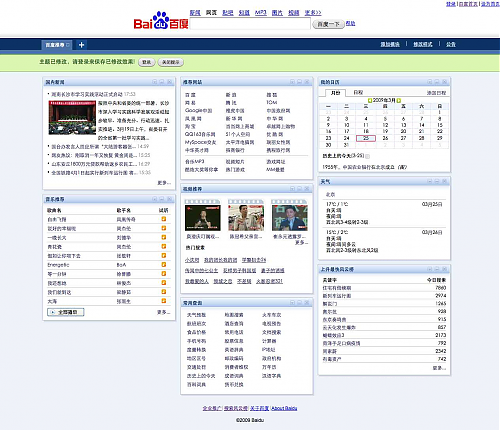Select the MP3 search category
The width and height of the screenshot is (500, 431).
261,13
